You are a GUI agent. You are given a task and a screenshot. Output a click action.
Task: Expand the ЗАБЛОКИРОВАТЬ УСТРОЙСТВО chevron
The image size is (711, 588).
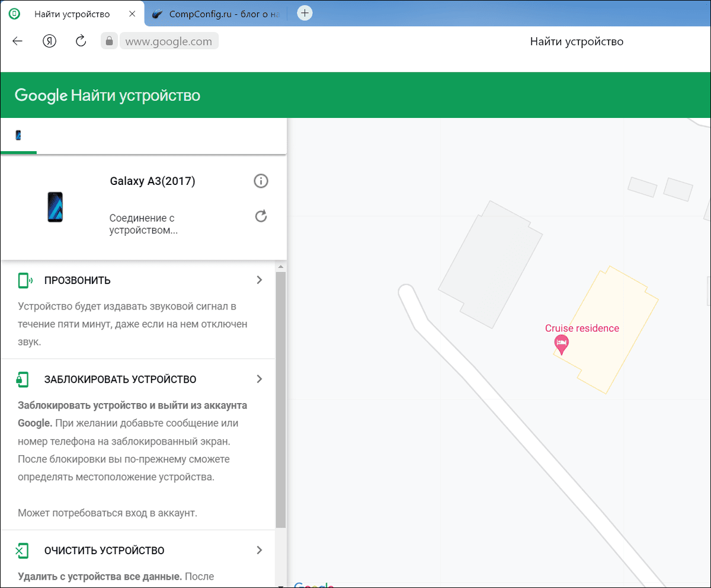click(x=259, y=379)
